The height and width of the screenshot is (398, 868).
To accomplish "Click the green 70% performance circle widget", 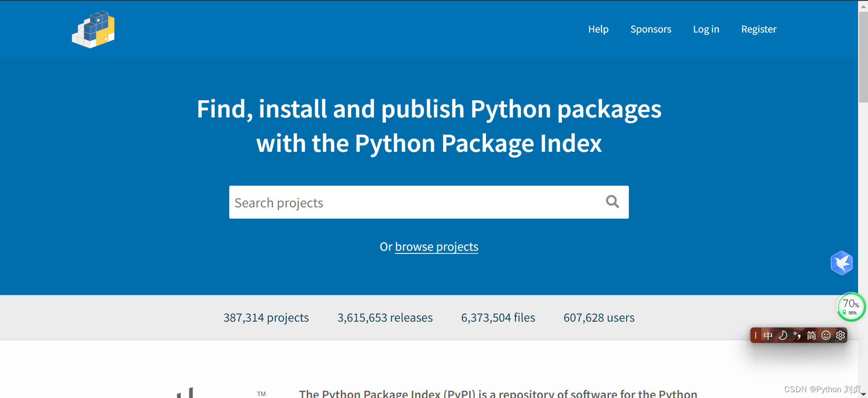I will click(851, 307).
